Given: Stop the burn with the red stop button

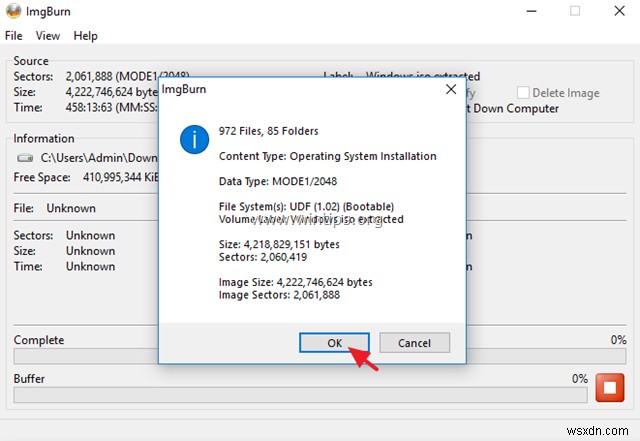Looking at the screenshot, I should point(610,388).
